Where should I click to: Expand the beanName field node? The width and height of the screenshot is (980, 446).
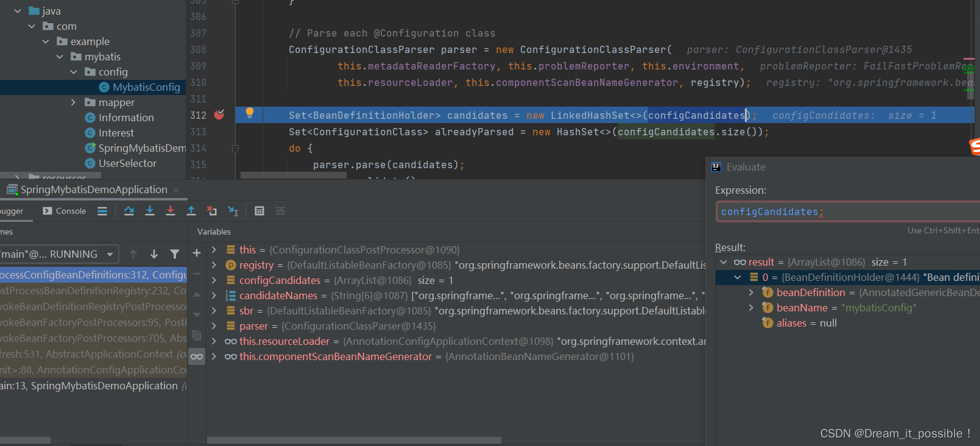click(x=751, y=308)
